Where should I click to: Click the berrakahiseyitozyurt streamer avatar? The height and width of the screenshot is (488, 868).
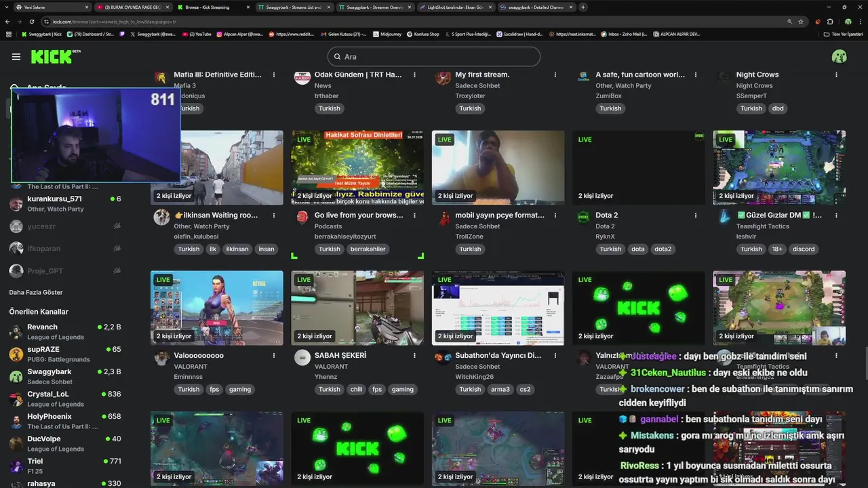(x=302, y=217)
